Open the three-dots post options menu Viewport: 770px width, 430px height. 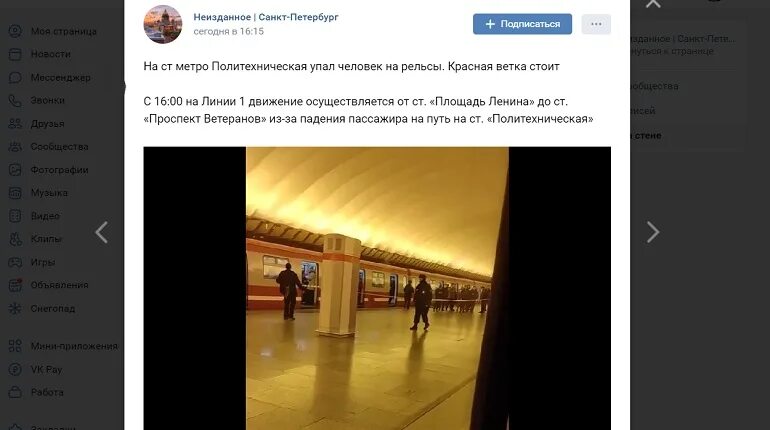(596, 24)
